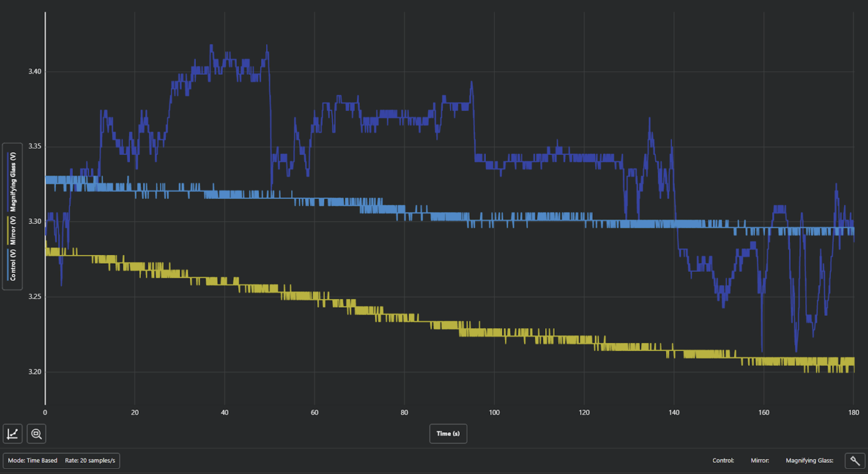The image size is (868, 474).
Task: Click the 3.40 y-axis tick value
Action: [x=35, y=71]
